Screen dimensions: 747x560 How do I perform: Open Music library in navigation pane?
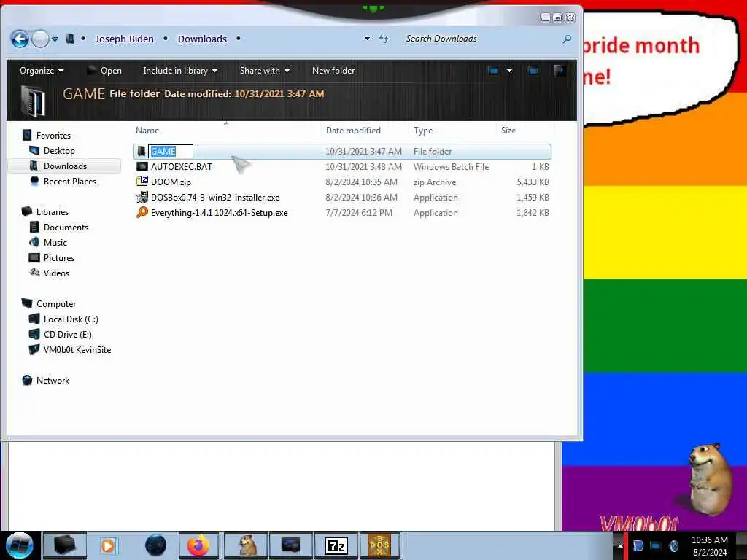click(x=55, y=242)
